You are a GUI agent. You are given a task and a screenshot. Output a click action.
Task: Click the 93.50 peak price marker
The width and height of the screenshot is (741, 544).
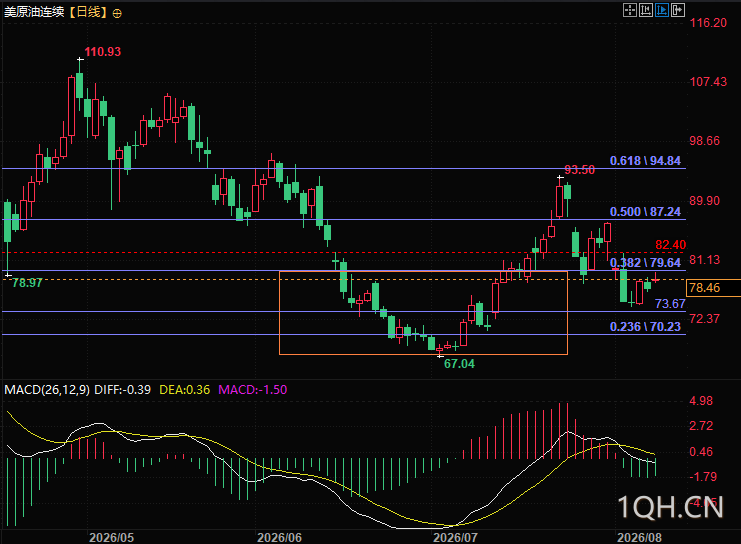(x=580, y=170)
